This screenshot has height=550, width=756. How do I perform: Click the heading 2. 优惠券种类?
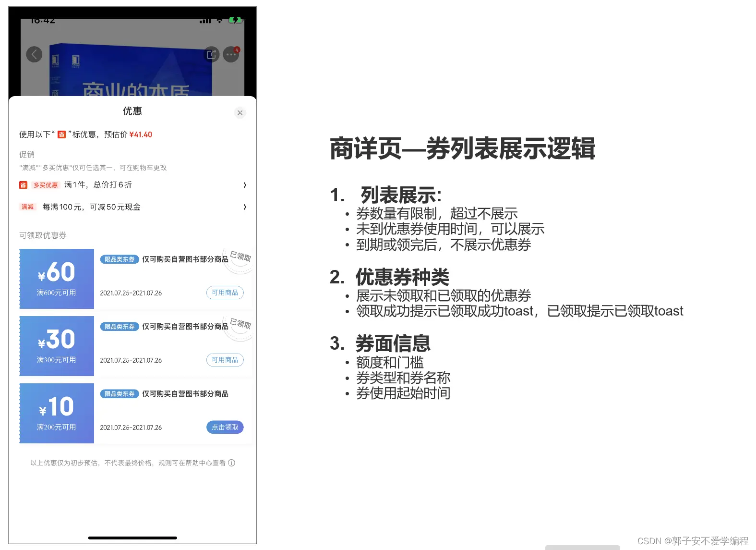click(389, 277)
